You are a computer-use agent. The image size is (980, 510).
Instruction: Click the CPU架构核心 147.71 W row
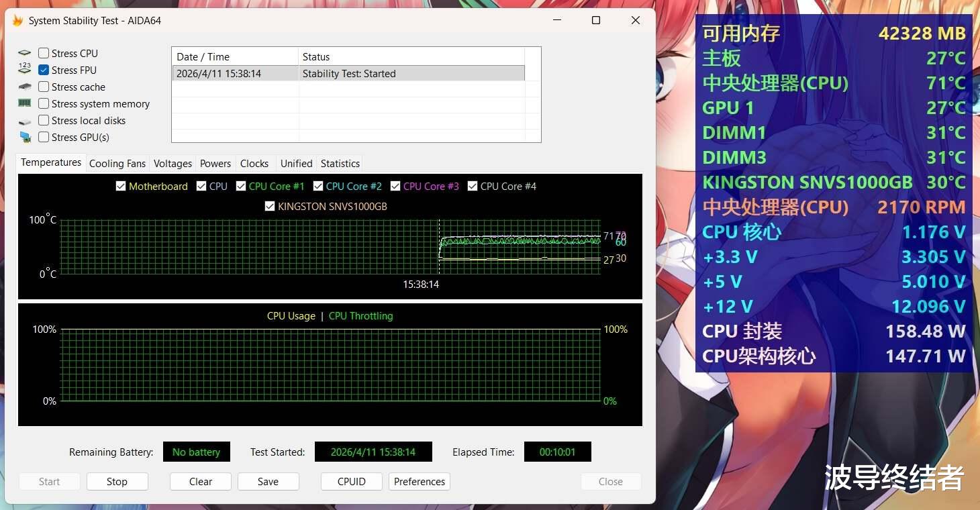pos(834,356)
